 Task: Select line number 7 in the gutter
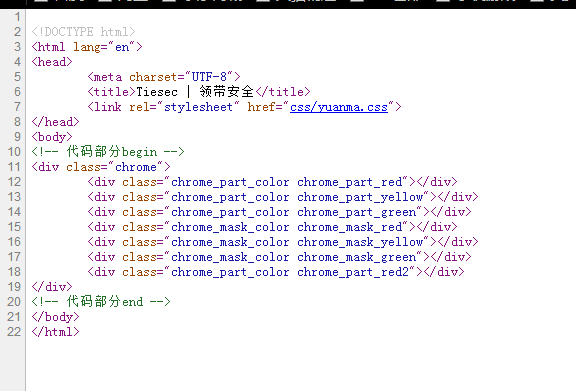tap(17, 107)
